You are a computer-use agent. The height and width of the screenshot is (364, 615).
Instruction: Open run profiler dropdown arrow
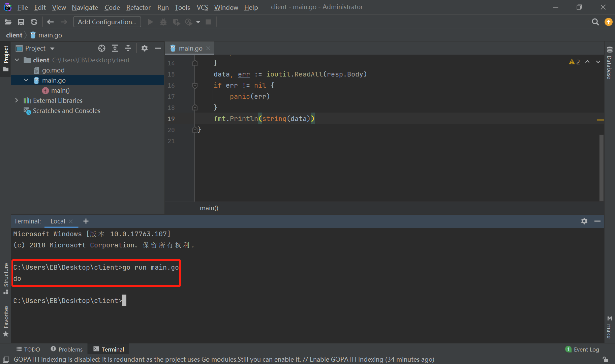[x=198, y=22]
